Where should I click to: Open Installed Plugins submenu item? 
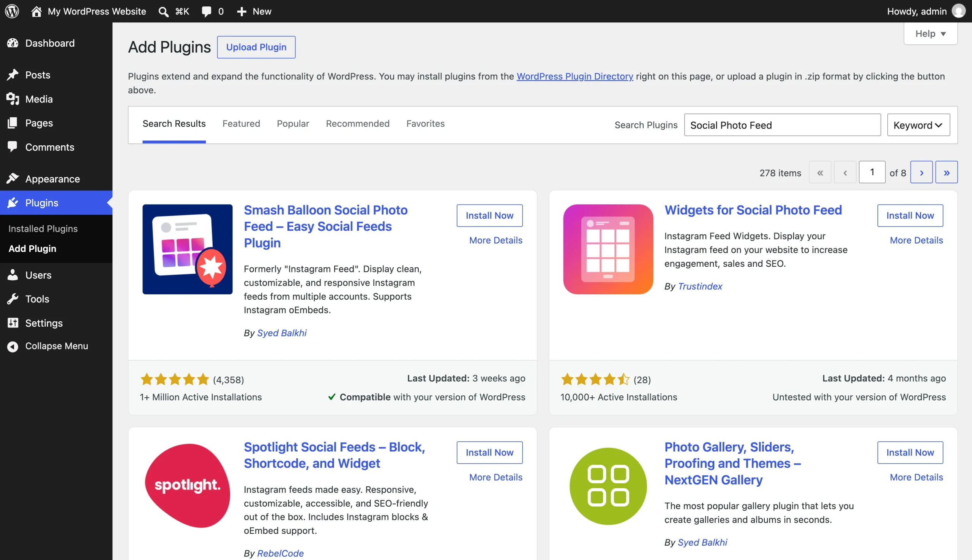[43, 228]
